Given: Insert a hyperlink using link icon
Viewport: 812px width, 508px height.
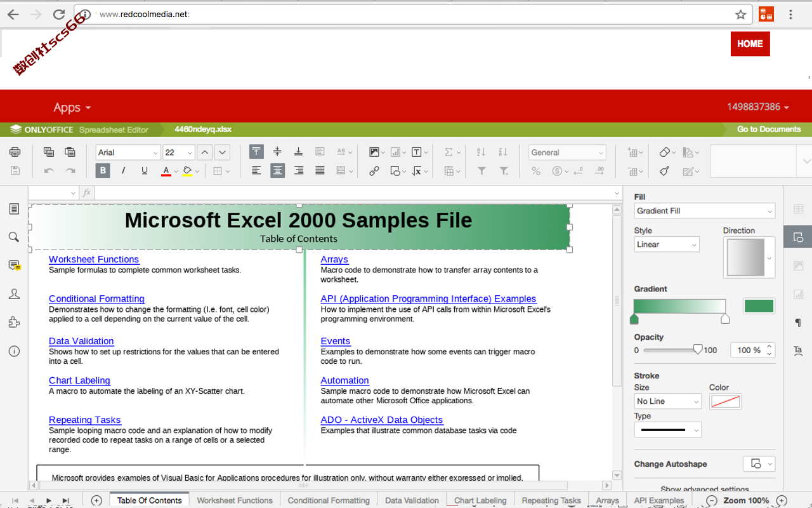Looking at the screenshot, I should tap(374, 171).
